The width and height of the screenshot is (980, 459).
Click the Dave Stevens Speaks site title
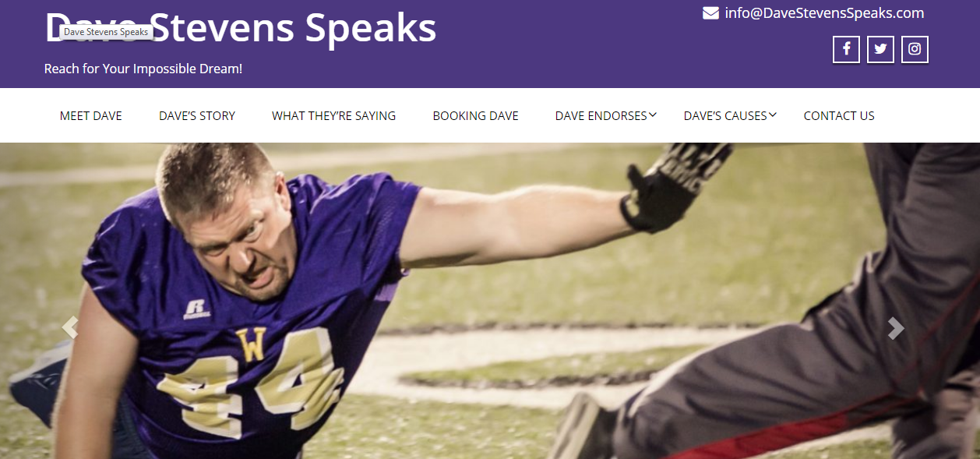pos(241,26)
